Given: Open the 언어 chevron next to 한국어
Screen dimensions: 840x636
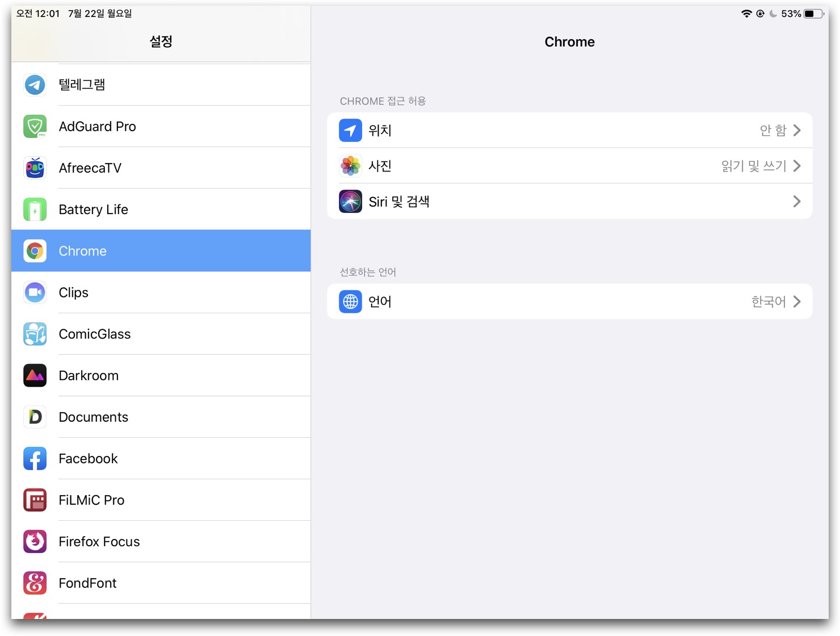Looking at the screenshot, I should [797, 302].
